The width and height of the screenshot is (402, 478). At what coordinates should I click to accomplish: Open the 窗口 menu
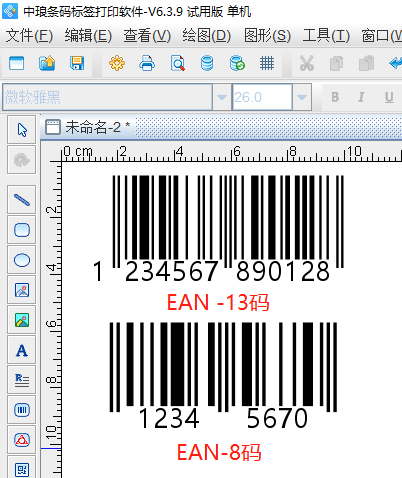point(382,35)
